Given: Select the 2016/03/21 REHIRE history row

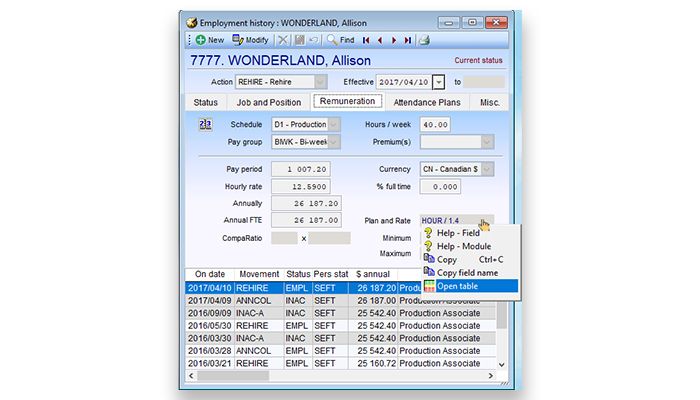Looking at the screenshot, I should click(x=341, y=363).
